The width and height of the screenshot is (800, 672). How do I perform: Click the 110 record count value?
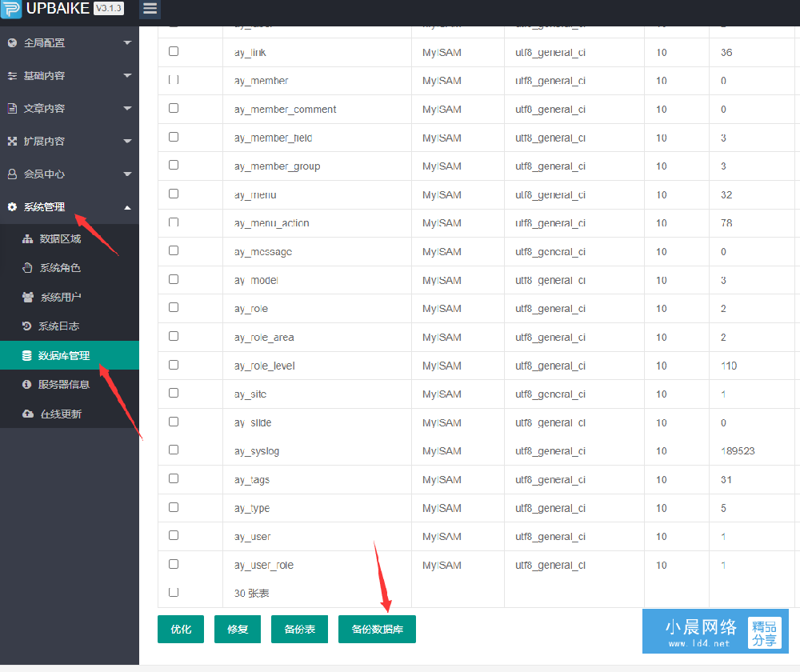(729, 366)
